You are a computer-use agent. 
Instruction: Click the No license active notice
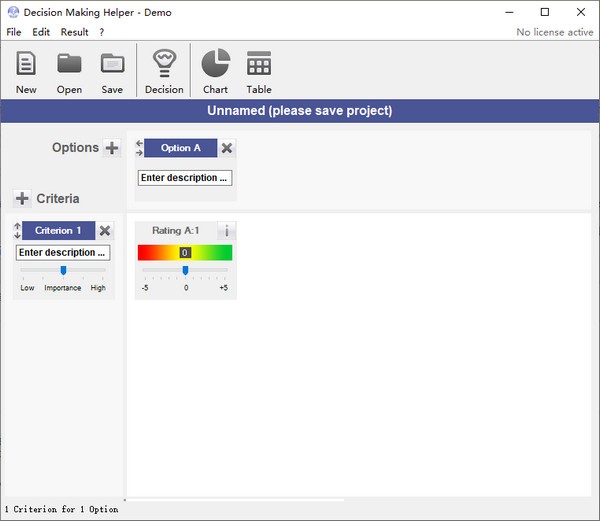click(x=554, y=32)
